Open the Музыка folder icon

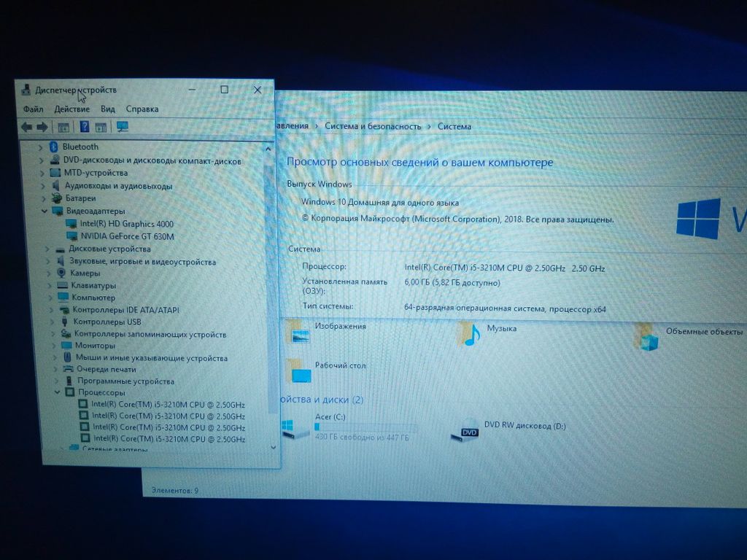click(x=469, y=334)
